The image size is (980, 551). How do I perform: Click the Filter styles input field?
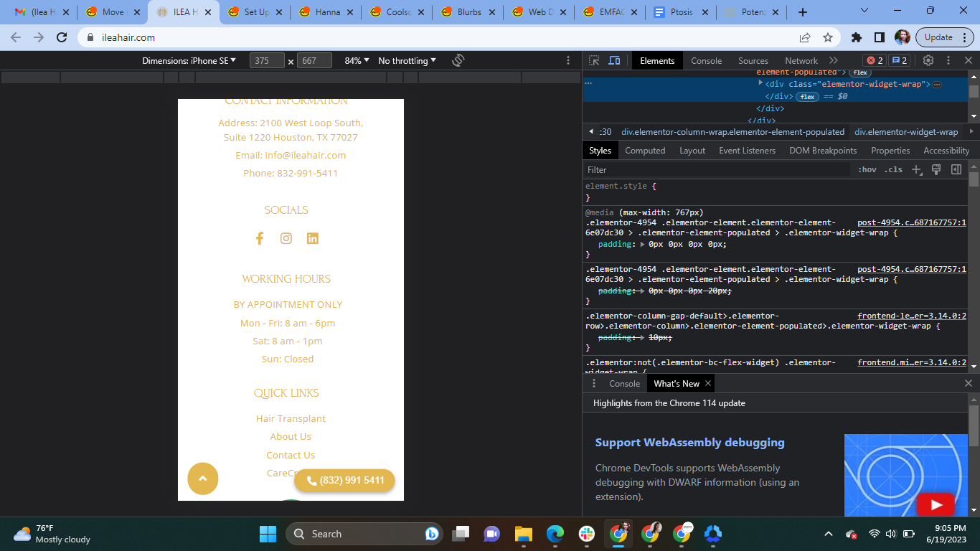pos(717,170)
